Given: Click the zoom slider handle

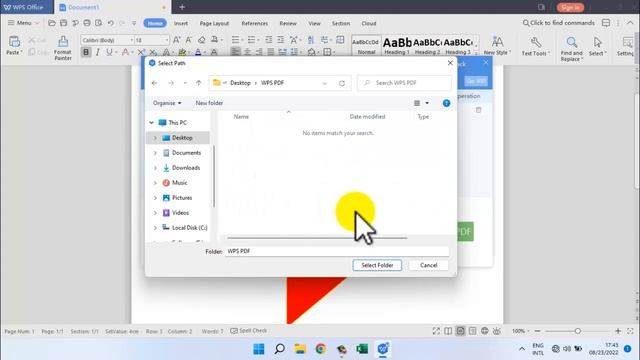Looking at the screenshot, I should coord(578,331).
